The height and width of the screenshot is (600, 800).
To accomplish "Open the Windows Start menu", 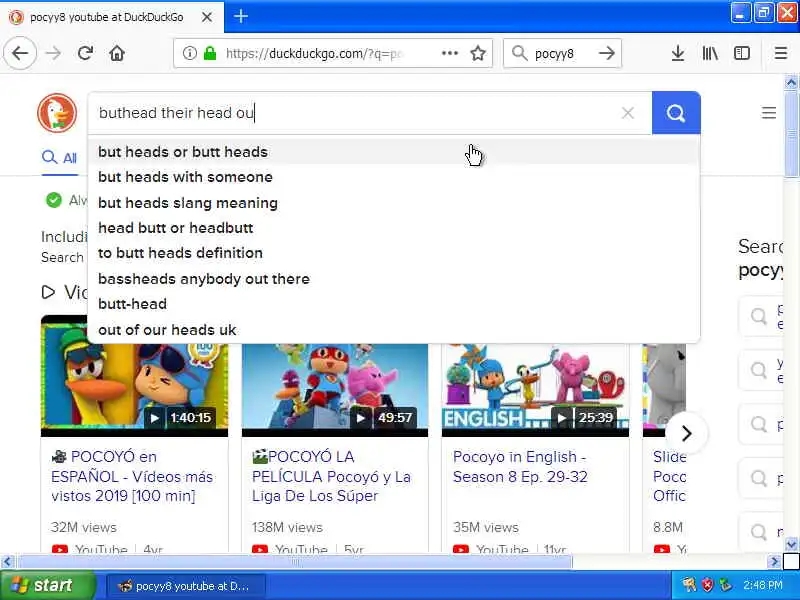I will click(x=47, y=585).
